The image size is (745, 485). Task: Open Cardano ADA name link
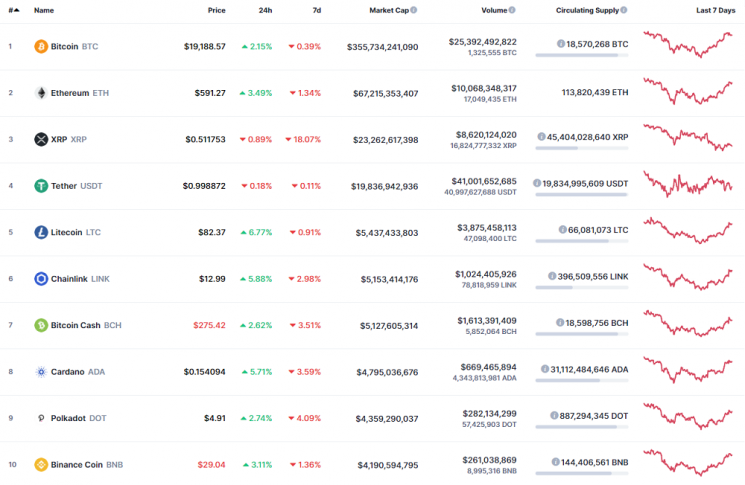[78, 372]
